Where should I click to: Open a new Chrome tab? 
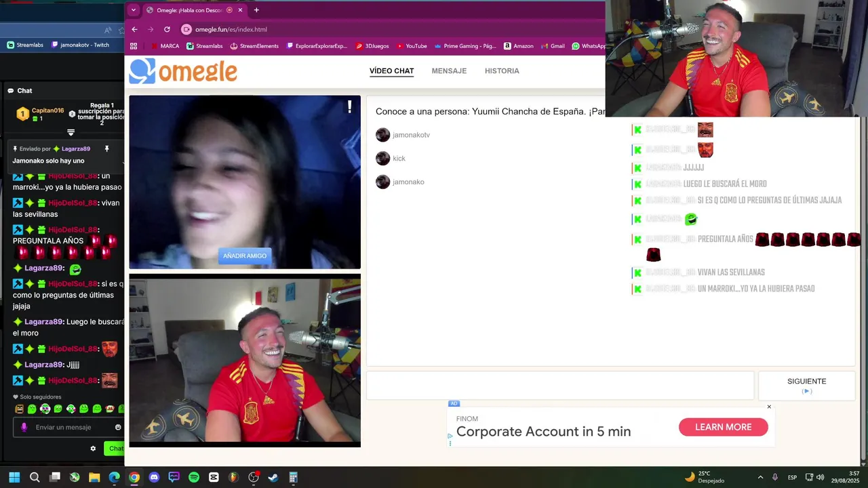(256, 10)
